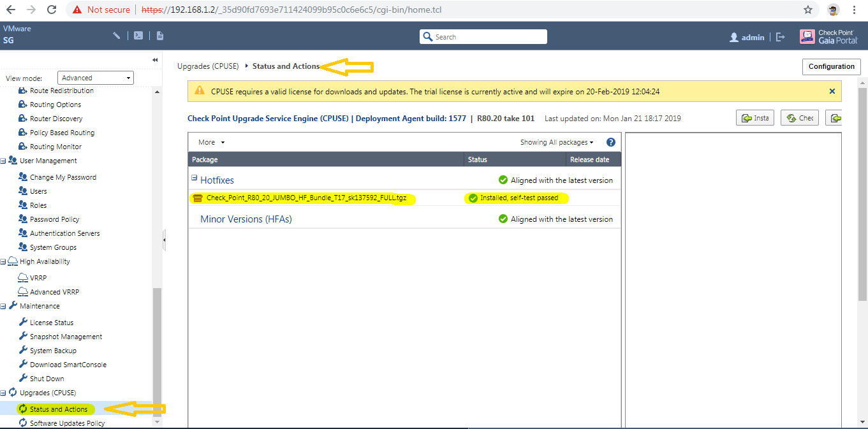Click Upgrades (CPUSE) breadcrumb
The image size is (868, 429).
tap(208, 66)
